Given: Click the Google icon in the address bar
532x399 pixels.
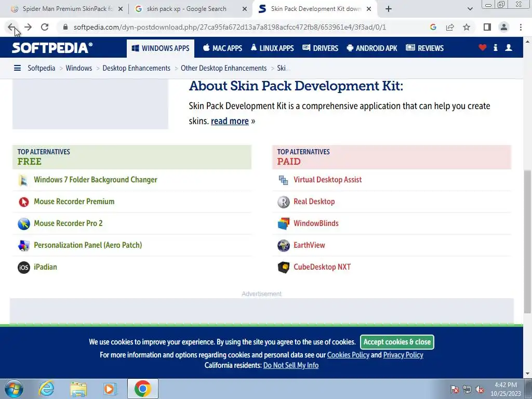Looking at the screenshot, I should click(x=433, y=27).
